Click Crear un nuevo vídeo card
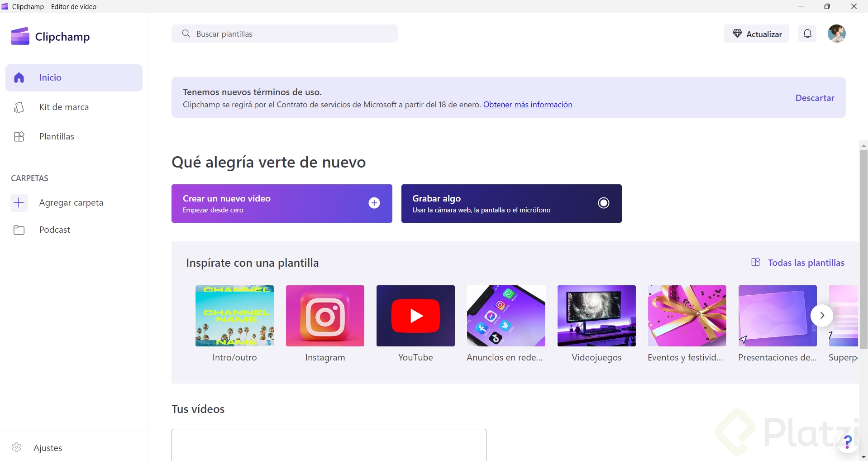The image size is (868, 461). click(281, 203)
